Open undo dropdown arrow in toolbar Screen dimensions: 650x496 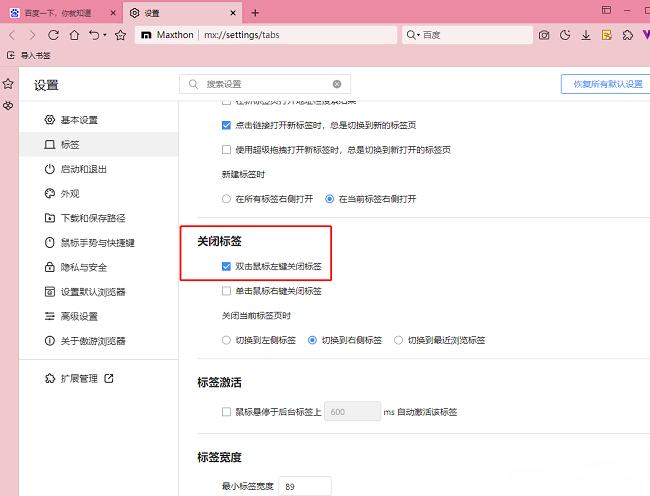click(104, 35)
